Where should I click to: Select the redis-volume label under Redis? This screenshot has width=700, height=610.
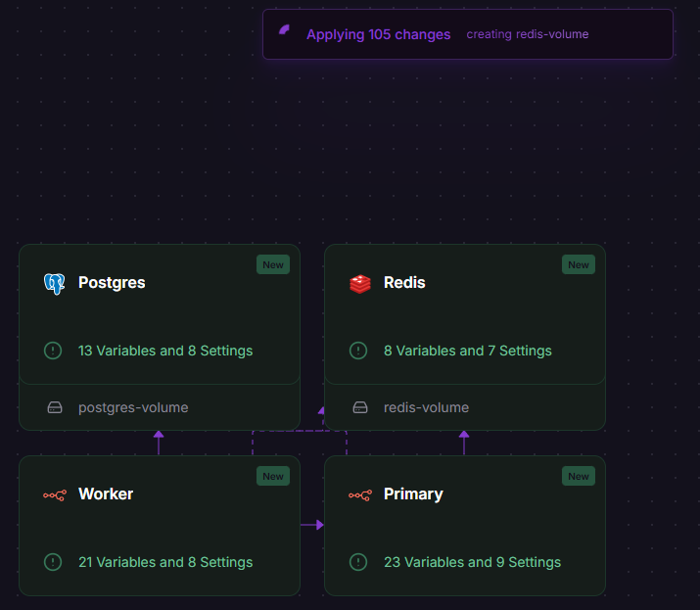click(426, 407)
